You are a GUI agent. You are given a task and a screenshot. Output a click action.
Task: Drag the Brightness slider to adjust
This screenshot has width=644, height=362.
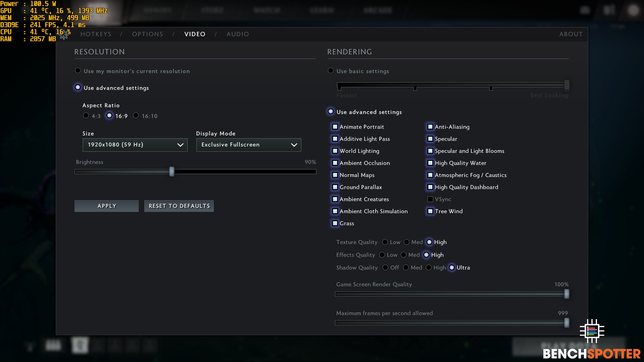(171, 171)
